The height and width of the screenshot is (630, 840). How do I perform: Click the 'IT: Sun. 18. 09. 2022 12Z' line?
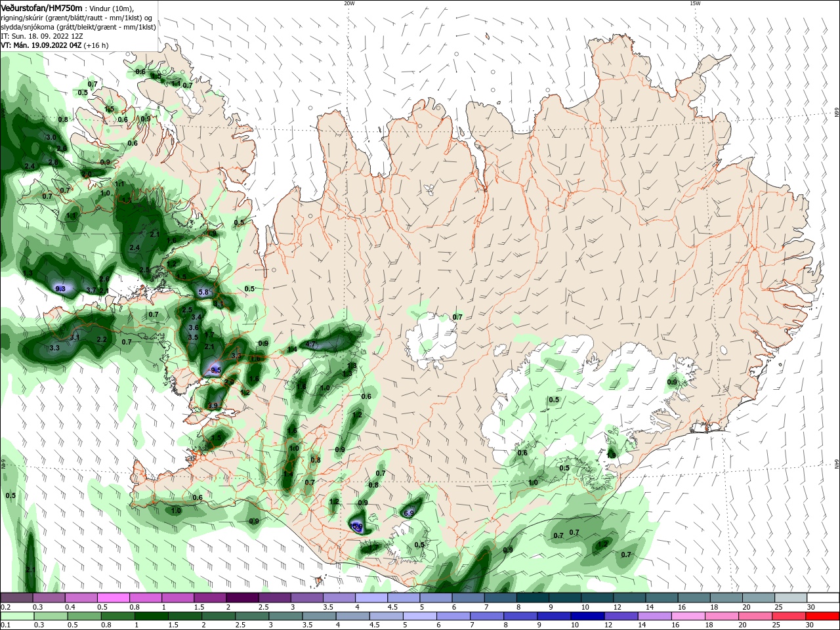pyautogui.click(x=42, y=36)
